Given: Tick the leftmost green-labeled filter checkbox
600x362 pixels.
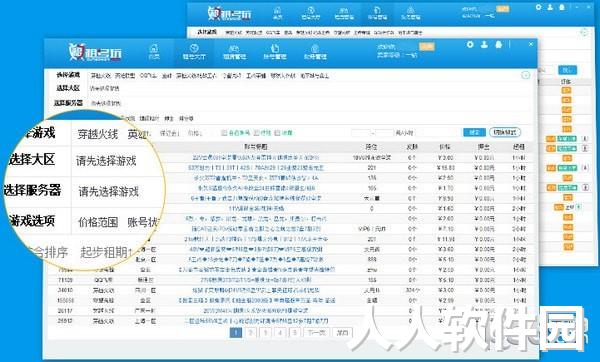Looking at the screenshot, I should click(x=224, y=133).
